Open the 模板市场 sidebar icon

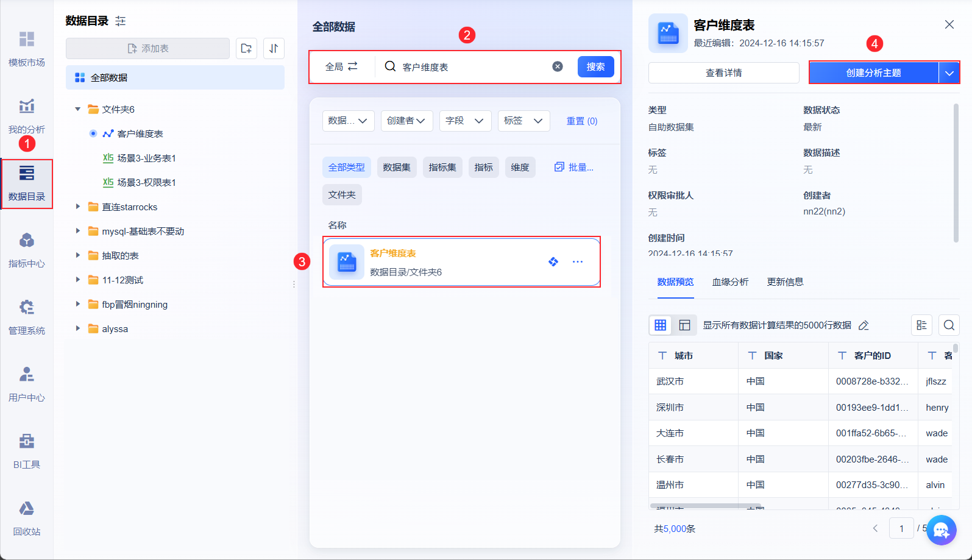pos(27,49)
